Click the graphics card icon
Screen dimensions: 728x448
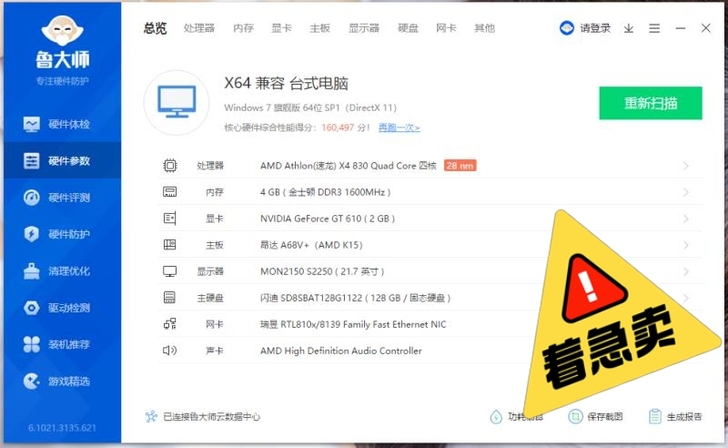tap(170, 218)
